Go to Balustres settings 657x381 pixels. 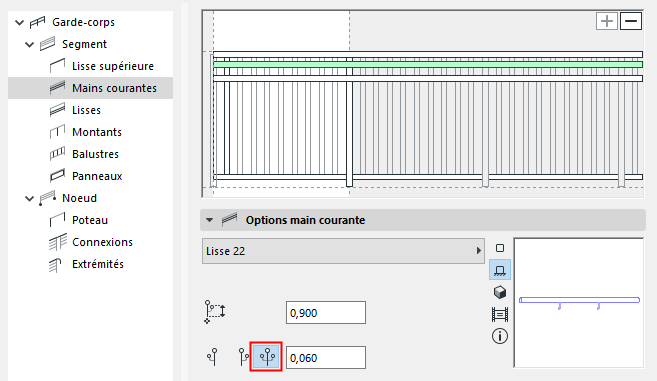95,154
